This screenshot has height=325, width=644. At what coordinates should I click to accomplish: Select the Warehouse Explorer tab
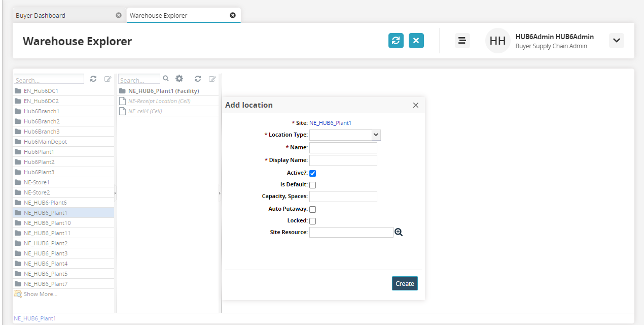point(159,15)
